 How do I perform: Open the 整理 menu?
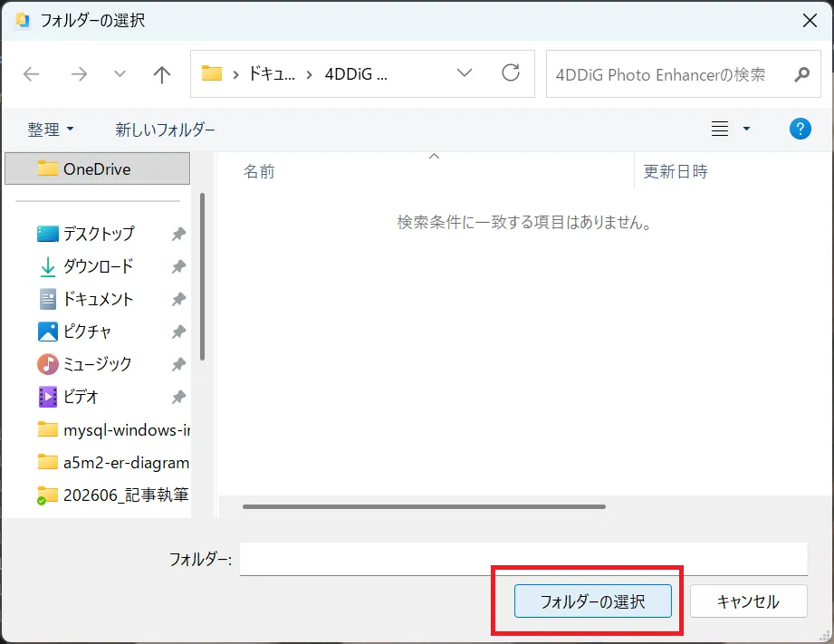pyautogui.click(x=51, y=130)
